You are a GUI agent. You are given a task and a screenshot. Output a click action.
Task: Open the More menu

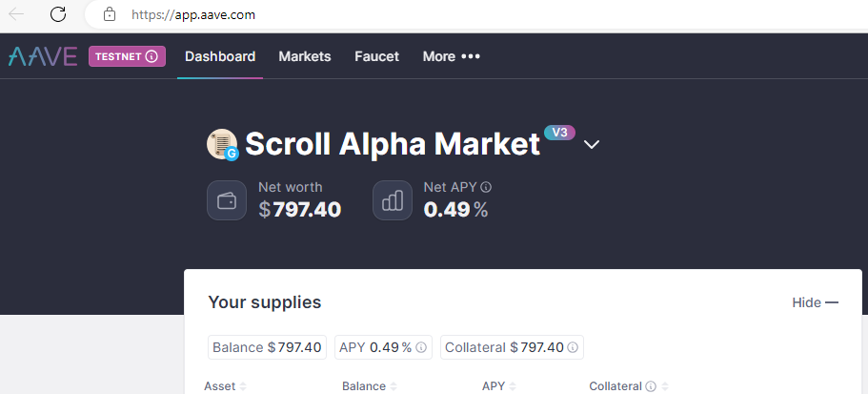(x=452, y=56)
